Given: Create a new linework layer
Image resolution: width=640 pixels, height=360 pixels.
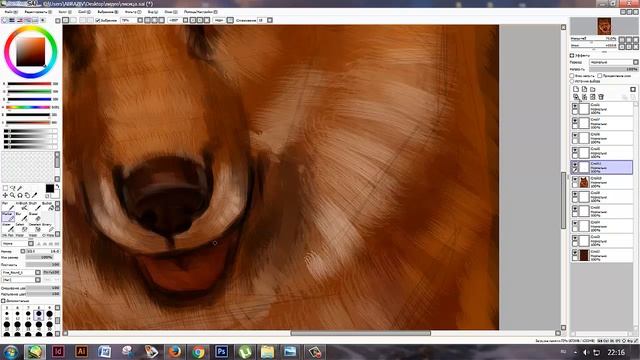Looking at the screenshot, I should coord(584,89).
